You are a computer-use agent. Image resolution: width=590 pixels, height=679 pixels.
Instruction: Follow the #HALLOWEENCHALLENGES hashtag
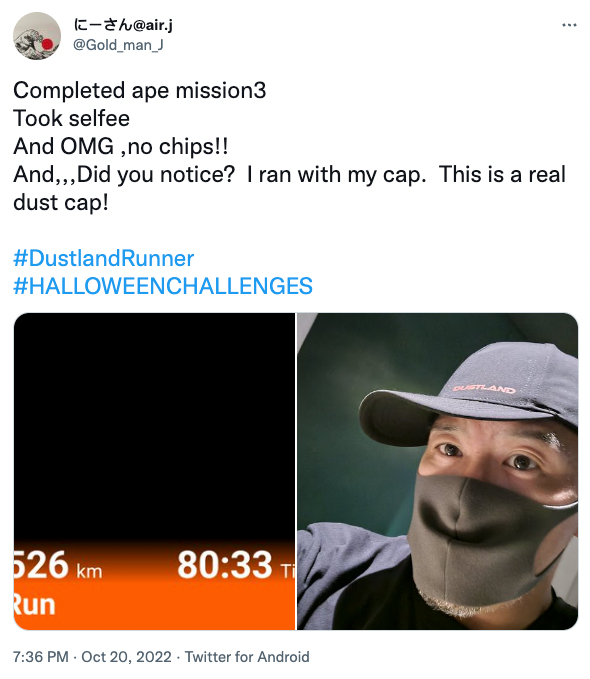click(163, 286)
